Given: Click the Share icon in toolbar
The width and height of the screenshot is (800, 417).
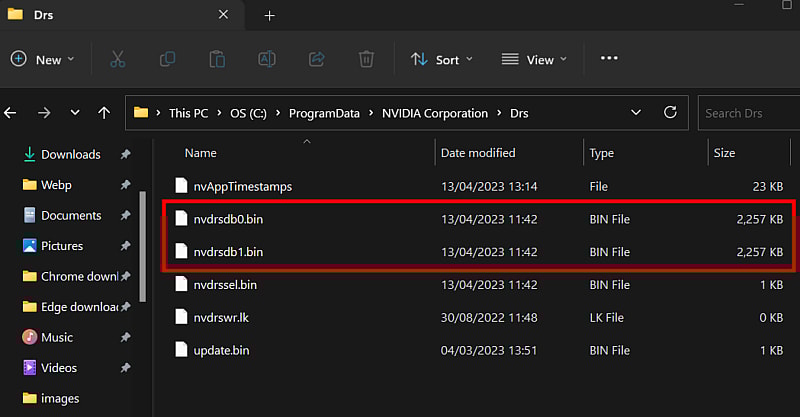Looking at the screenshot, I should point(316,59).
